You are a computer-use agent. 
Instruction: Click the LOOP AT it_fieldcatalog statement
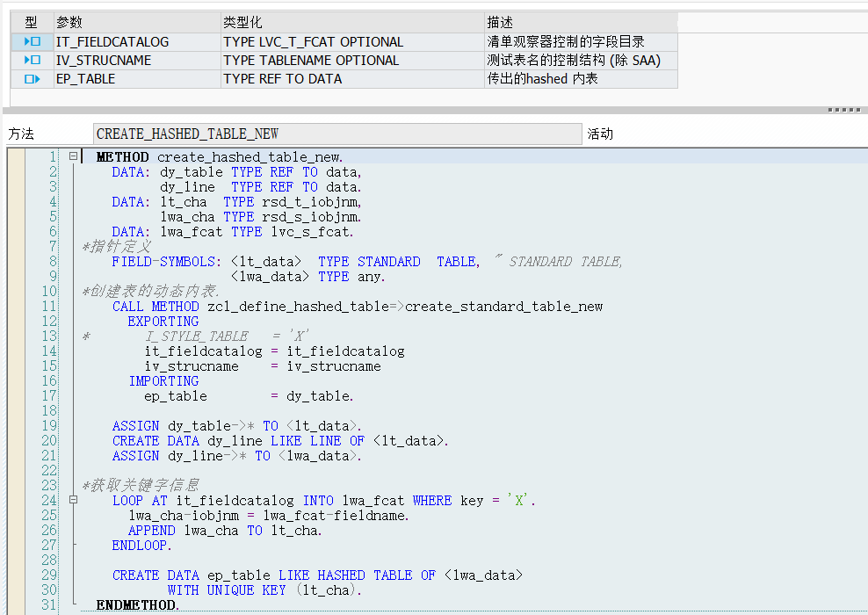324,501
